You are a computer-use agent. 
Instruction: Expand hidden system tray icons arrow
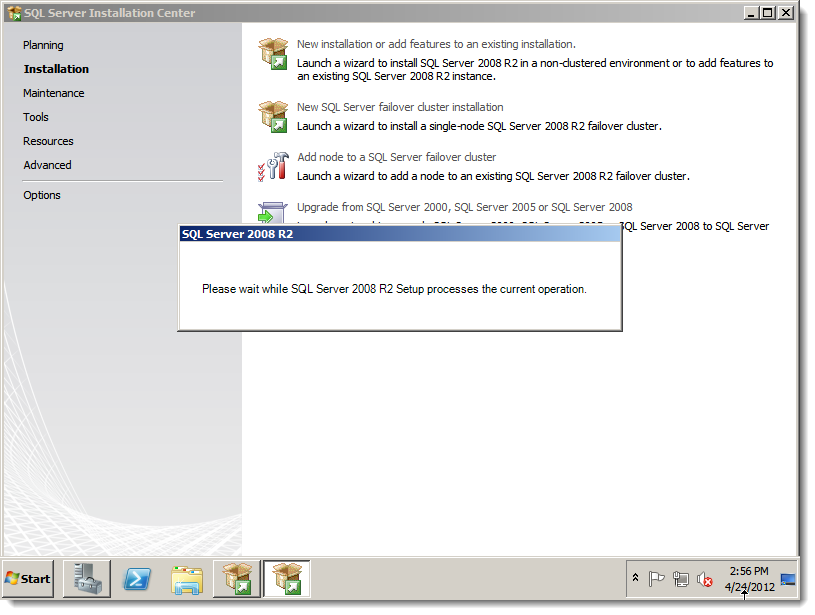pos(635,578)
